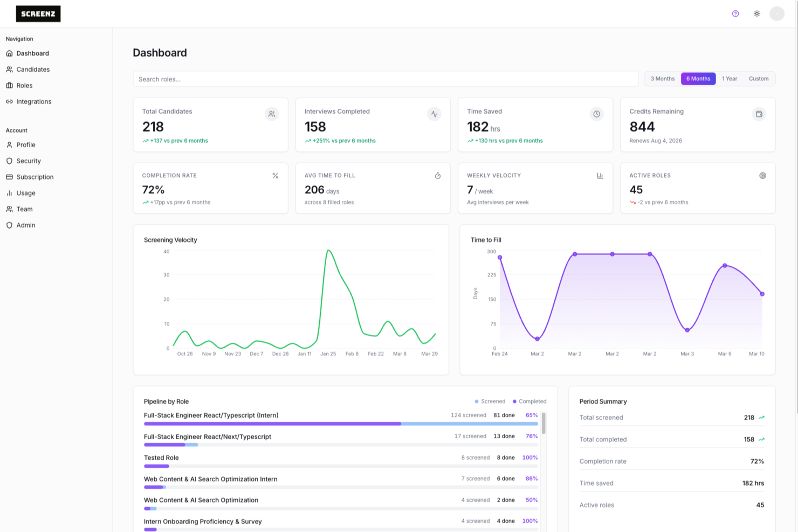The image size is (798, 532).
Task: Click "+130 hrs vs prev 6 months" text
Action: click(509, 141)
